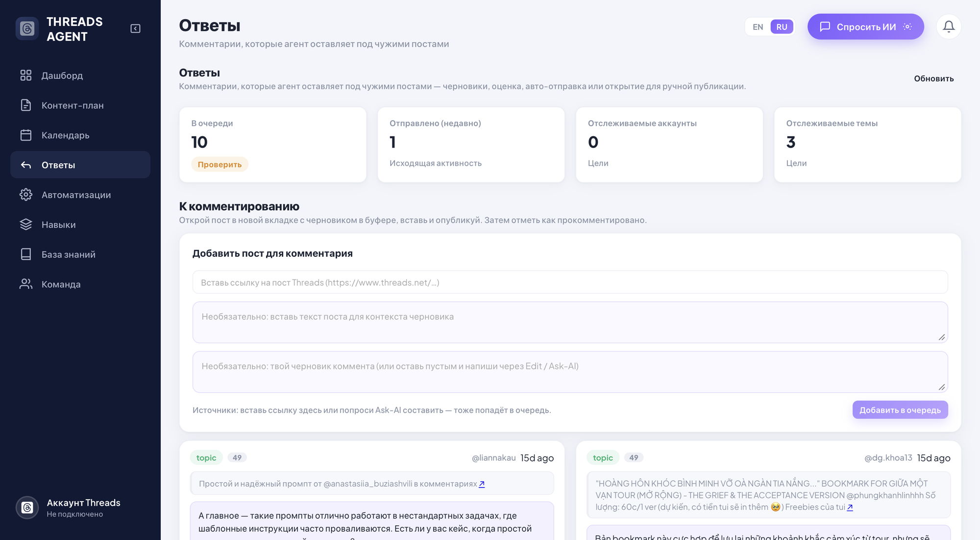
Task: Open Дашборд grid icon in sidebar
Action: click(26, 75)
